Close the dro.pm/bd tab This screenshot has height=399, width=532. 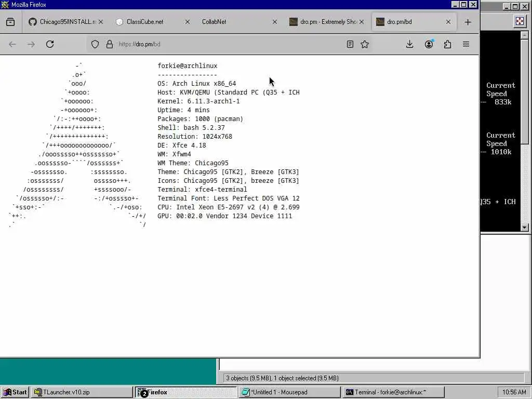448,22
